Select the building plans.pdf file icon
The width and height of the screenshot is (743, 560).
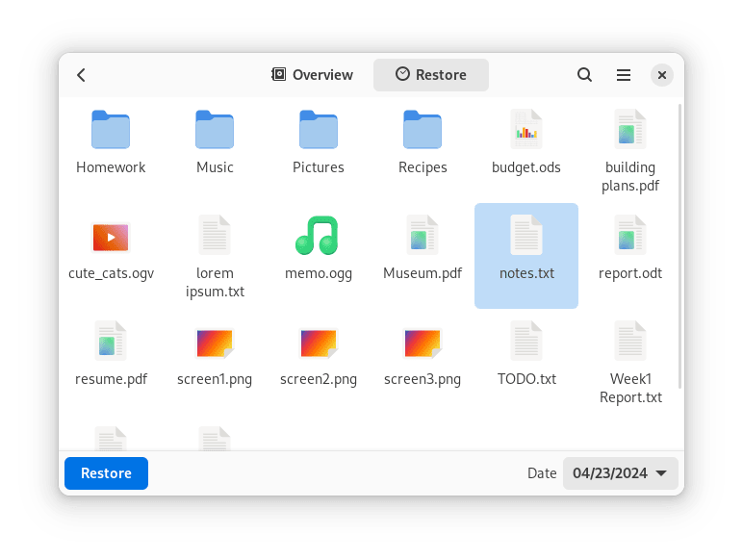[629, 129]
